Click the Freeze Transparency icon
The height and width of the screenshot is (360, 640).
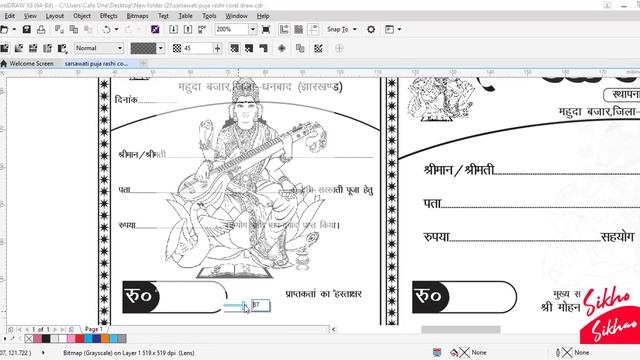click(x=282, y=48)
